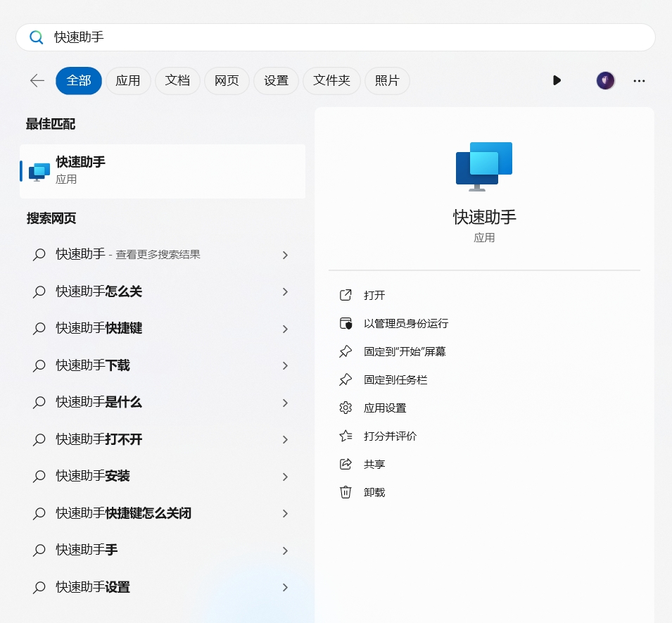Image resolution: width=672 pixels, height=623 pixels.
Task: Click the search magnifier icon in search box
Action: coord(37,37)
